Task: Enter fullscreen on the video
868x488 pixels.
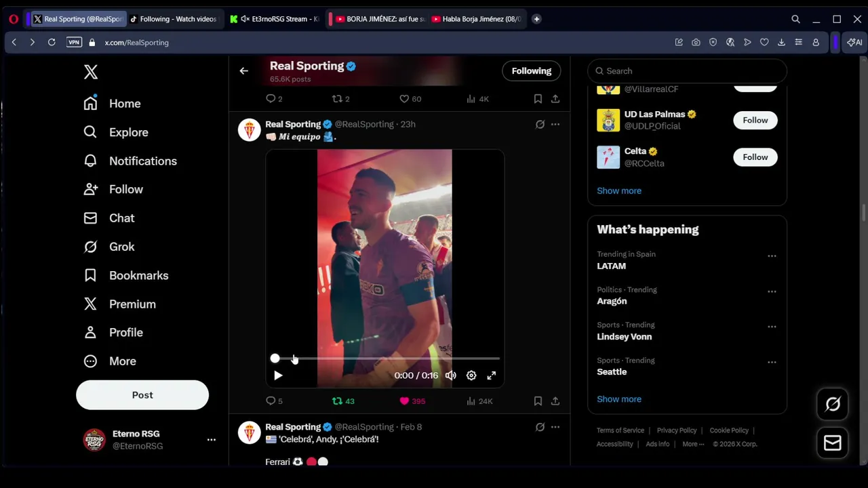Action: [492, 375]
